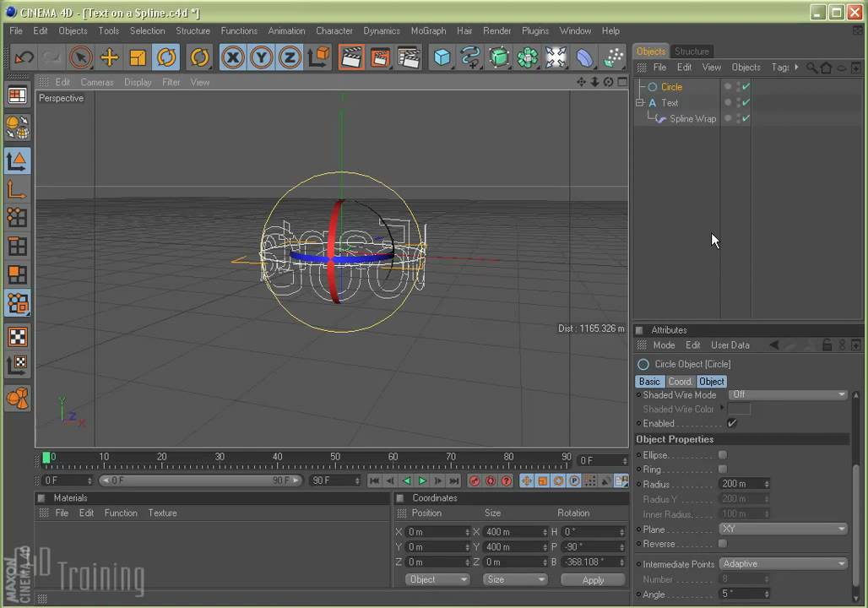
Task: Select Spline Wrap object in tree
Action: pos(692,118)
